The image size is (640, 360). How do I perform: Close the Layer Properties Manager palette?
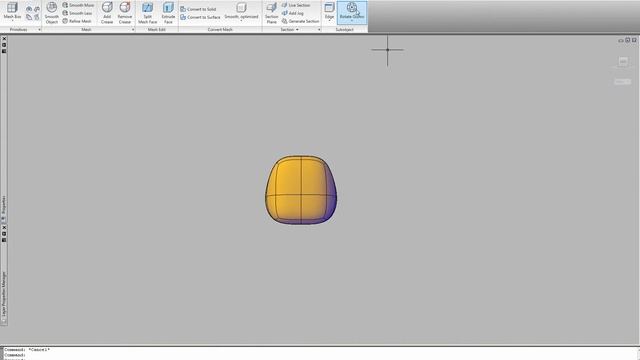point(4,227)
